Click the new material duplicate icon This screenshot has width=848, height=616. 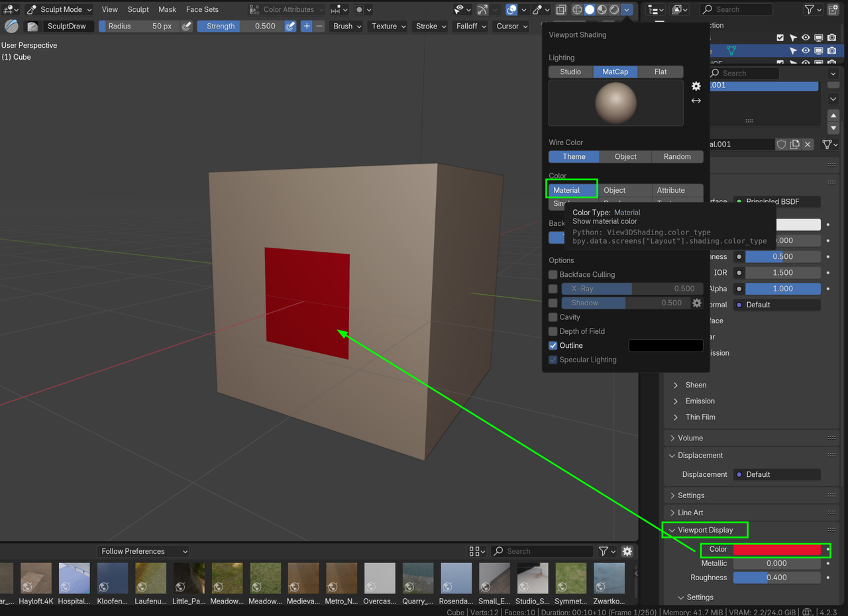coord(794,144)
